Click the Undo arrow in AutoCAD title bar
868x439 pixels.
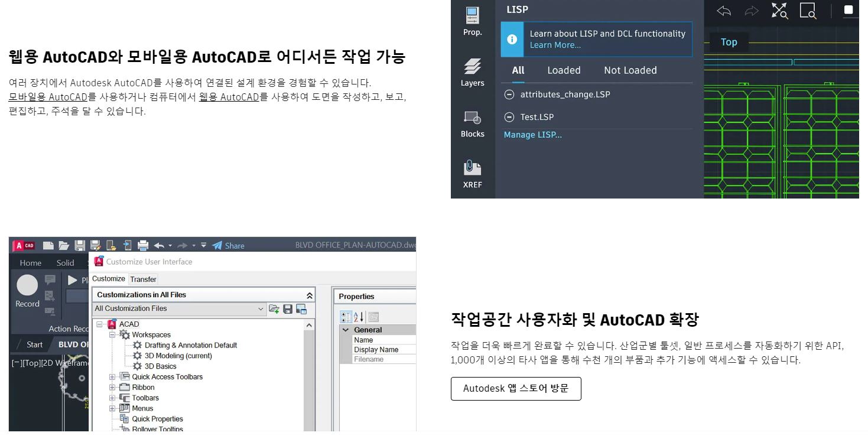tap(159, 246)
